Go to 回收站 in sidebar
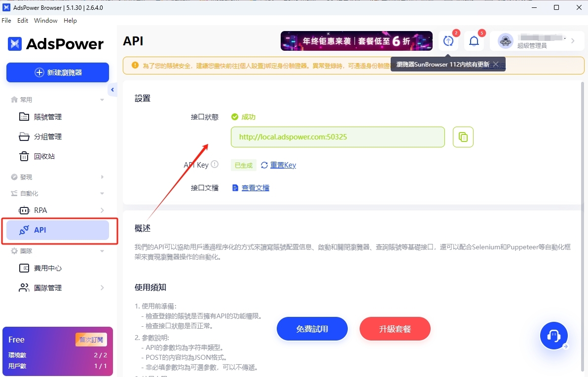Image resolution: width=588 pixels, height=377 pixels. tap(44, 156)
